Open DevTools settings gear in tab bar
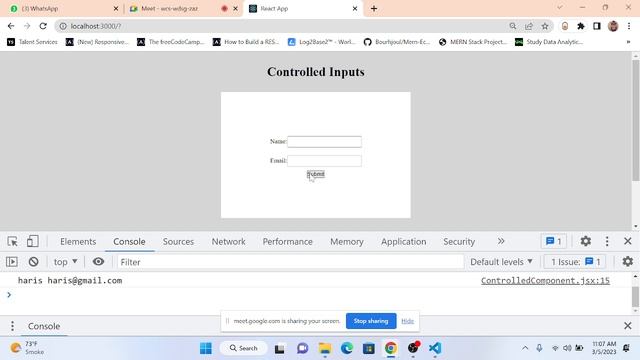Viewport: 640px width, 360px height. (586, 241)
